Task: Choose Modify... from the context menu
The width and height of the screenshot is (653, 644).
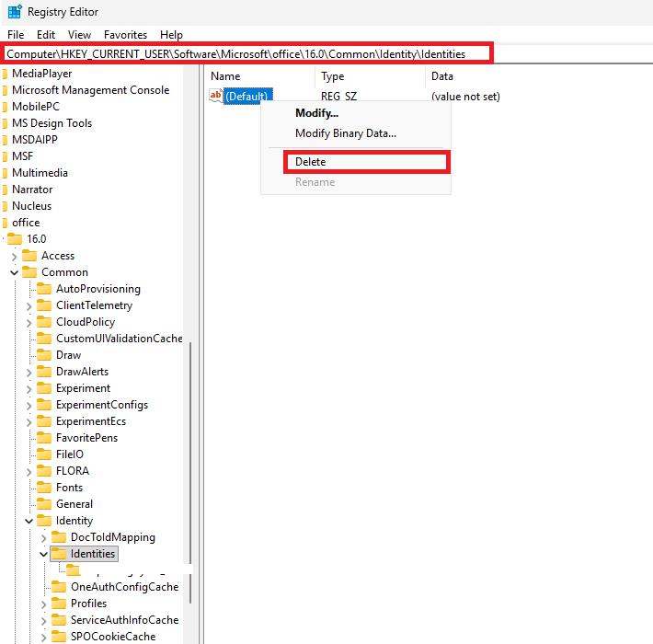Action: point(316,113)
